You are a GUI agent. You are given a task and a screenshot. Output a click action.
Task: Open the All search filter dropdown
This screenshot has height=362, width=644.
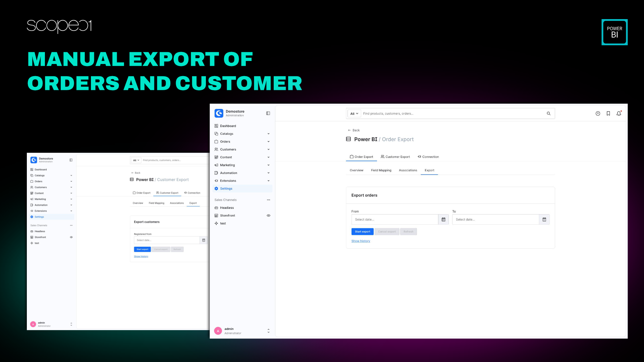click(354, 114)
